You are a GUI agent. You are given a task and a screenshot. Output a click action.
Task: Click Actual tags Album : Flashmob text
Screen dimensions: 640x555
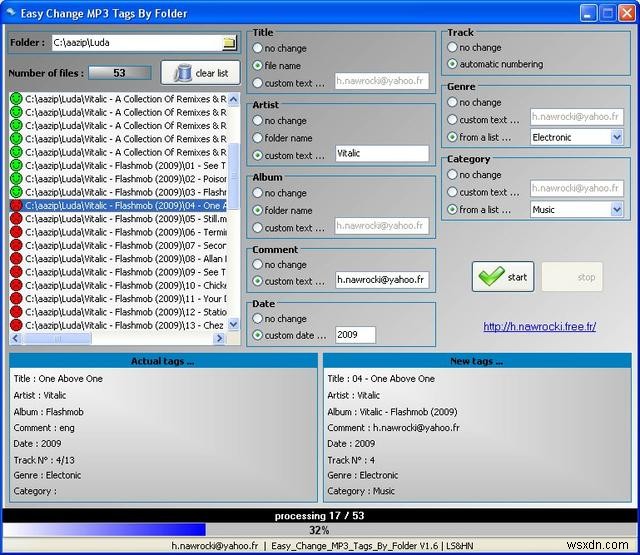(49, 412)
